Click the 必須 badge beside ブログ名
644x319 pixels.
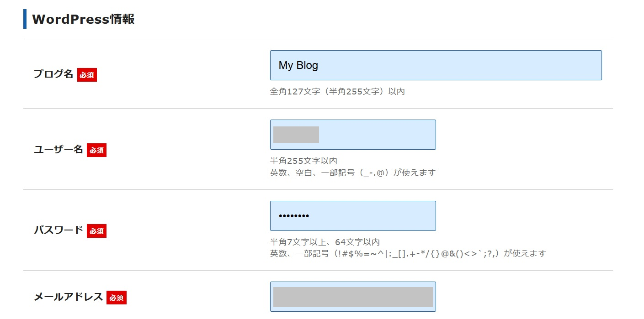coord(87,75)
